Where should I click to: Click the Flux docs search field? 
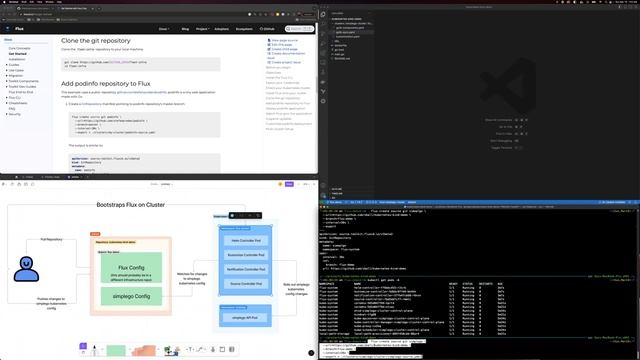300,29
